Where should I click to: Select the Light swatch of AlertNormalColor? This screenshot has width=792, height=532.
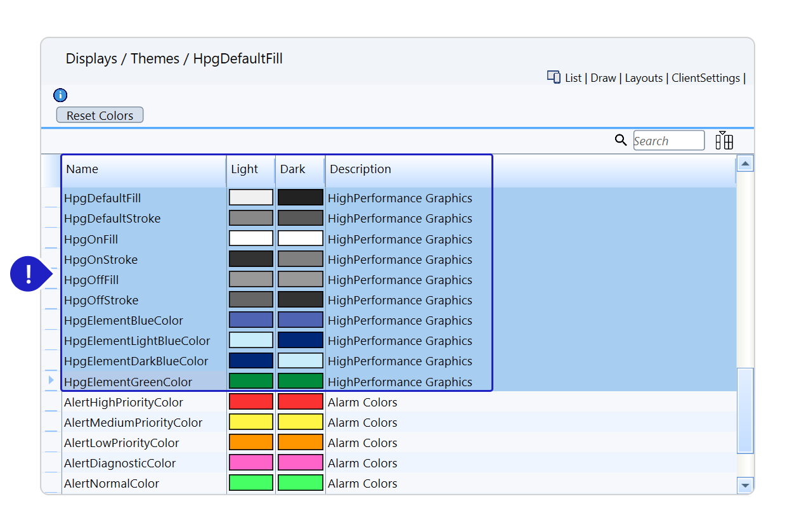click(x=251, y=483)
